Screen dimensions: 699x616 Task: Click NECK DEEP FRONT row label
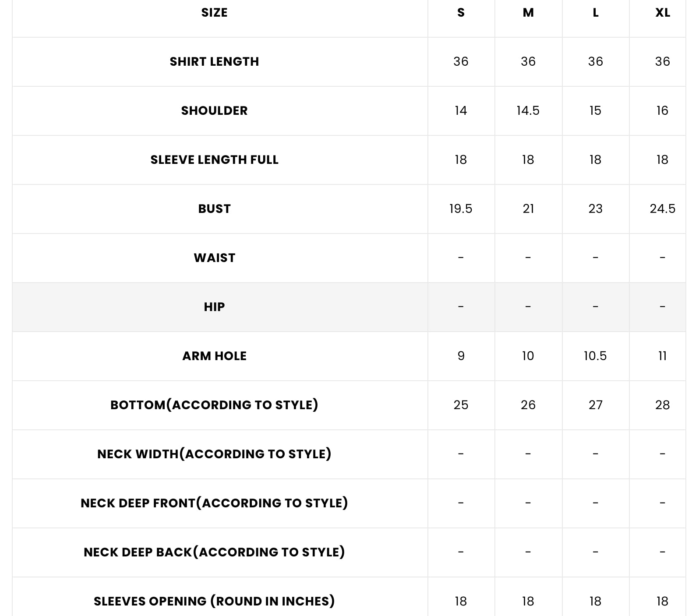(x=214, y=503)
